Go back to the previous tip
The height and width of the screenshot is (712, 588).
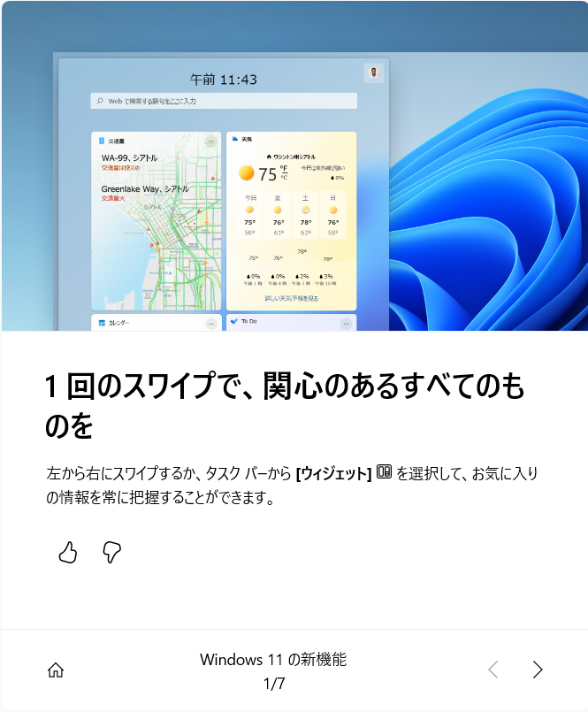(x=493, y=670)
